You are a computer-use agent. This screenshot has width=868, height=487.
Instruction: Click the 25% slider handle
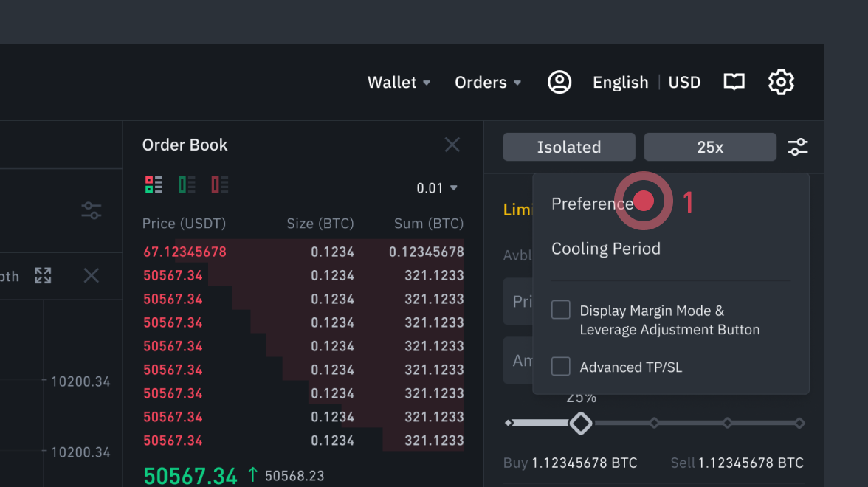tap(581, 424)
